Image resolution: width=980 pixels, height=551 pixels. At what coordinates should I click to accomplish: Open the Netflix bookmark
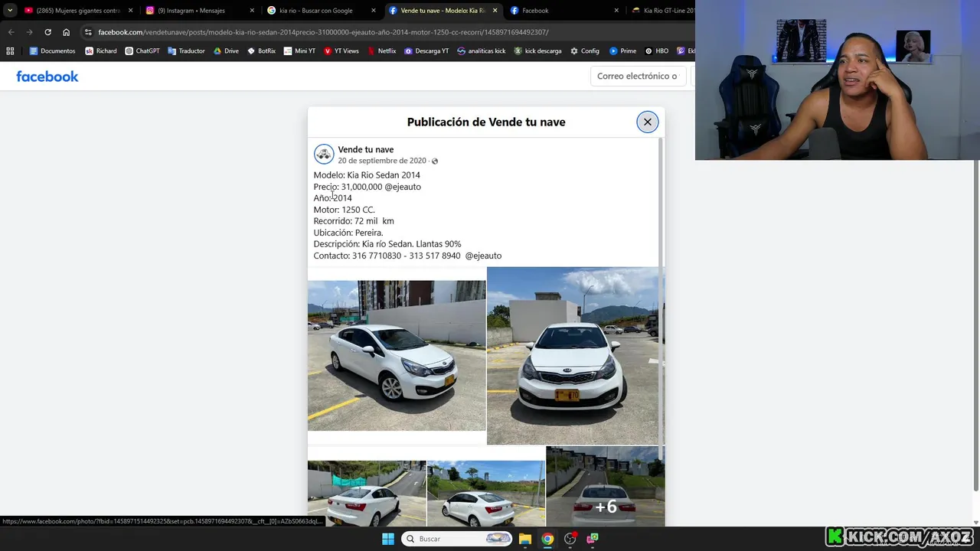coord(382,51)
